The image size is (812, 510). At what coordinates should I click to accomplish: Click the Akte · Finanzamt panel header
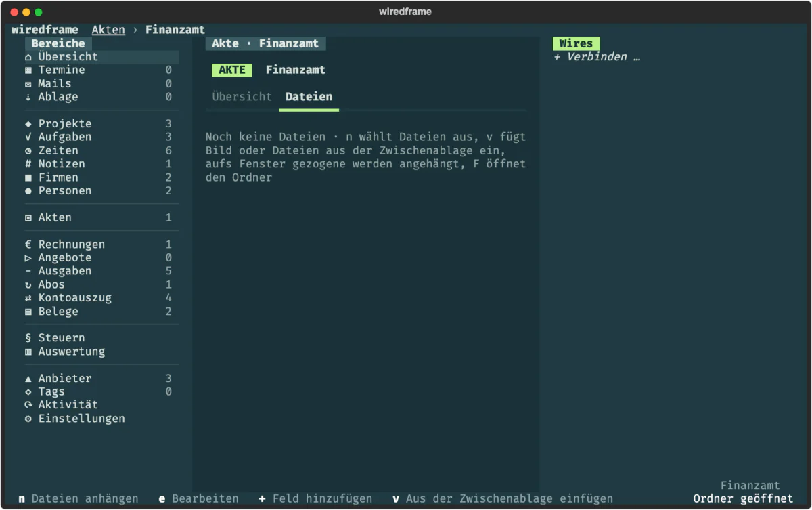[265, 43]
